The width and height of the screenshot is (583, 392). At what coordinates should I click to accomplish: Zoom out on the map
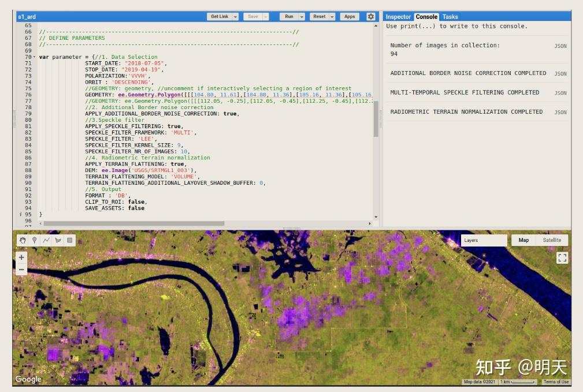[21, 269]
